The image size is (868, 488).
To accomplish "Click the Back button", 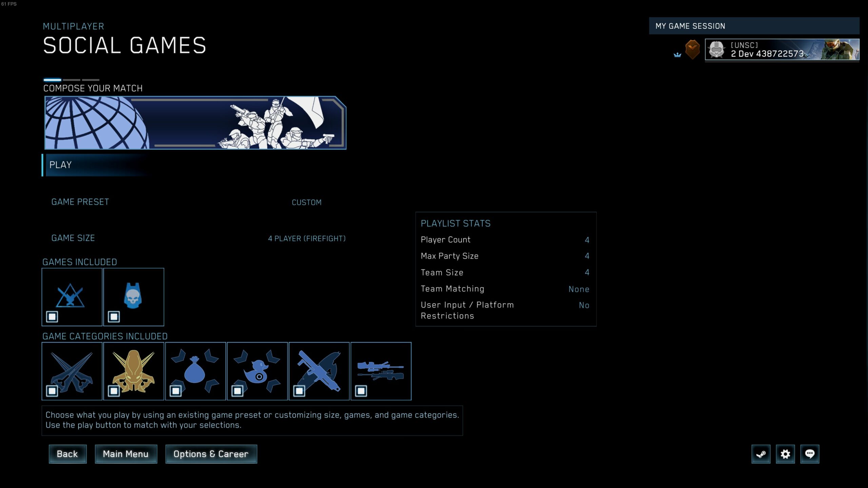I will [x=67, y=454].
